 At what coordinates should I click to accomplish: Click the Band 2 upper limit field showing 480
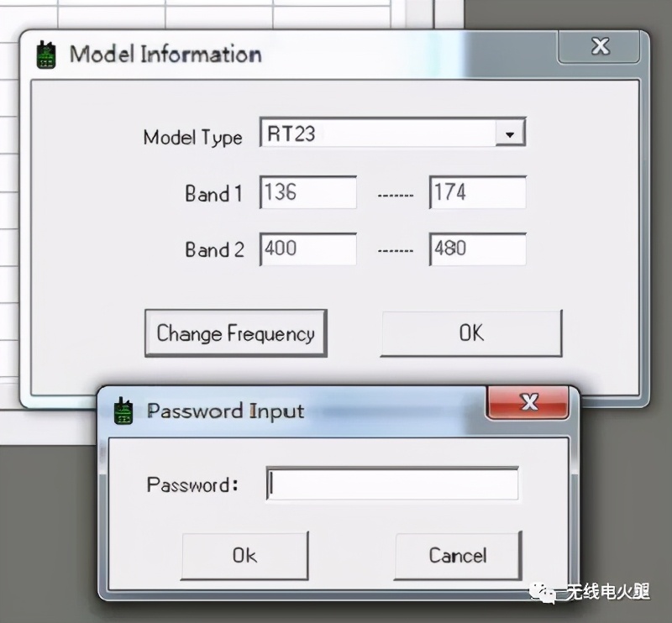[x=477, y=249]
